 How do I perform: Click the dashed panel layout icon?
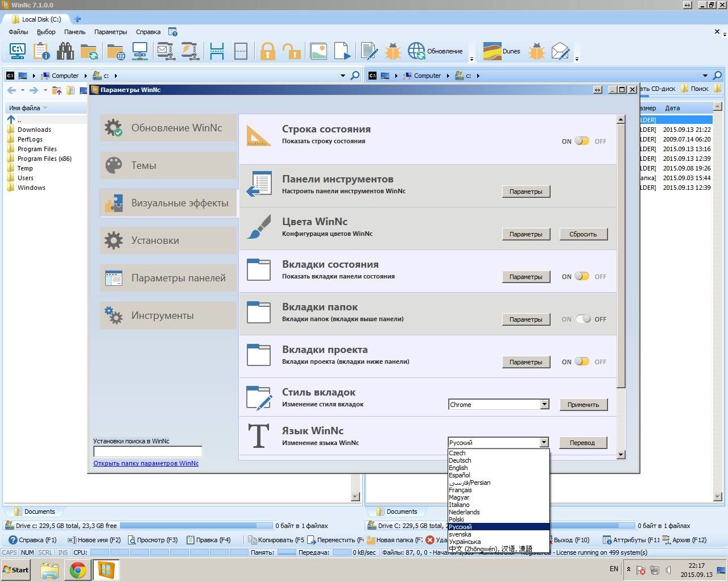[x=241, y=51]
